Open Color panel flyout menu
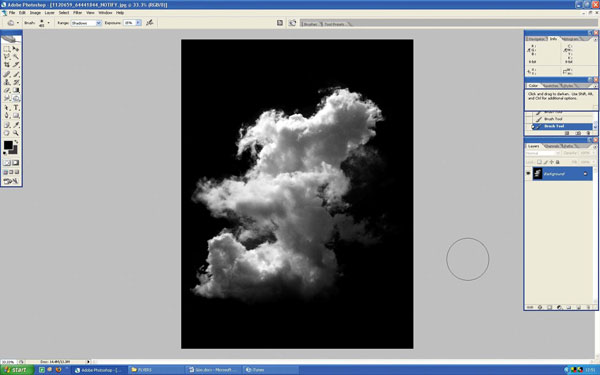The height and width of the screenshot is (375, 600). [595, 86]
